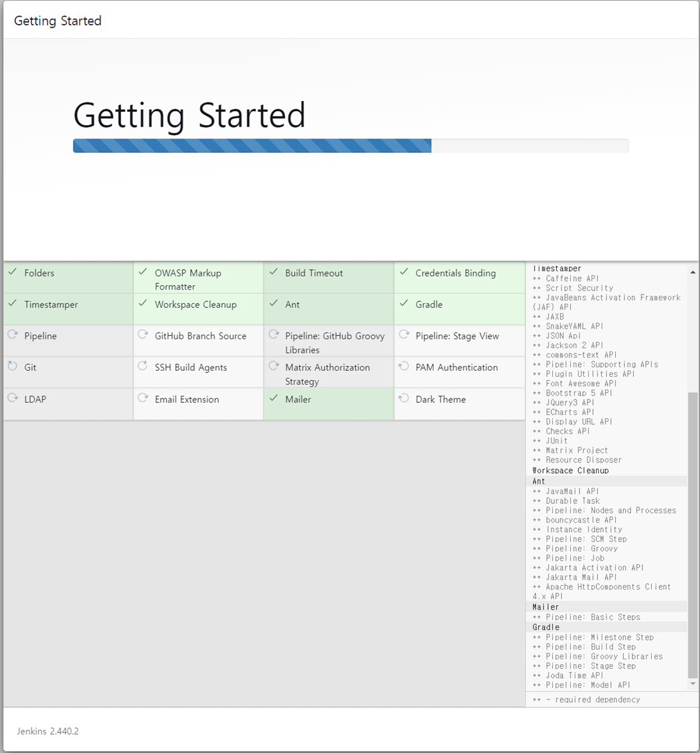Click the checkmark icon beside Timestamper

[x=13, y=303]
